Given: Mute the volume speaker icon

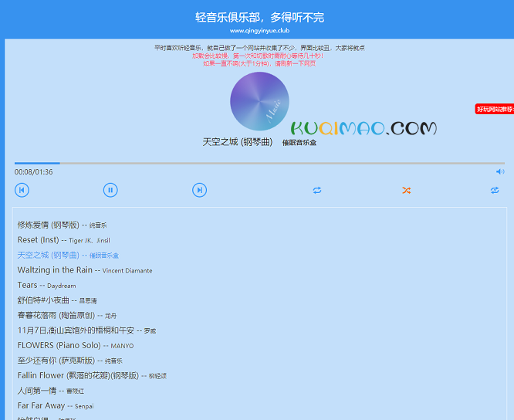Looking at the screenshot, I should click(500, 171).
